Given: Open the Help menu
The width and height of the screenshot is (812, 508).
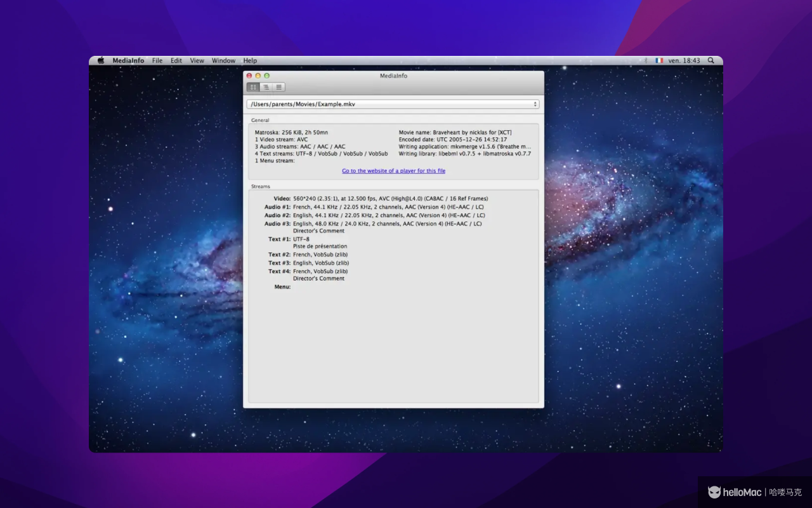Looking at the screenshot, I should click(x=250, y=61).
